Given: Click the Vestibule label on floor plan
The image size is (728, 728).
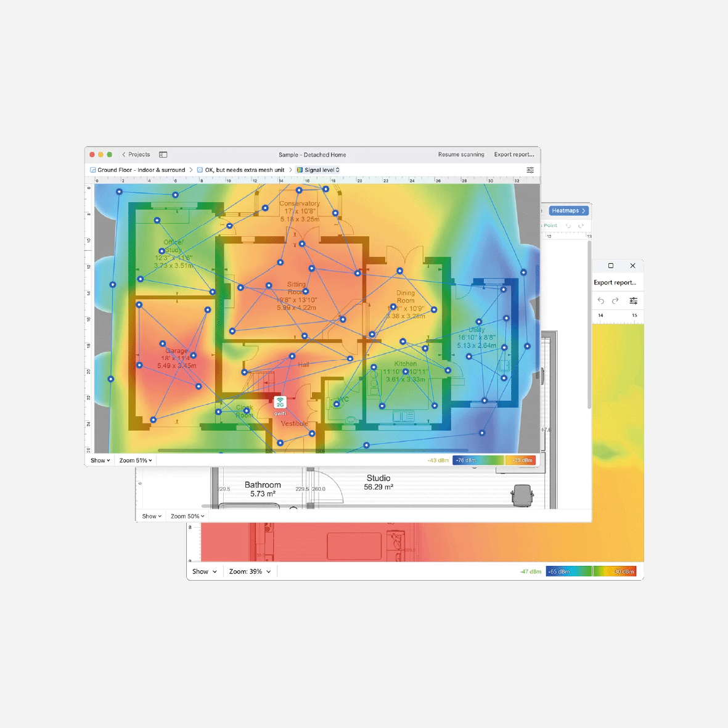Looking at the screenshot, I should tap(295, 423).
